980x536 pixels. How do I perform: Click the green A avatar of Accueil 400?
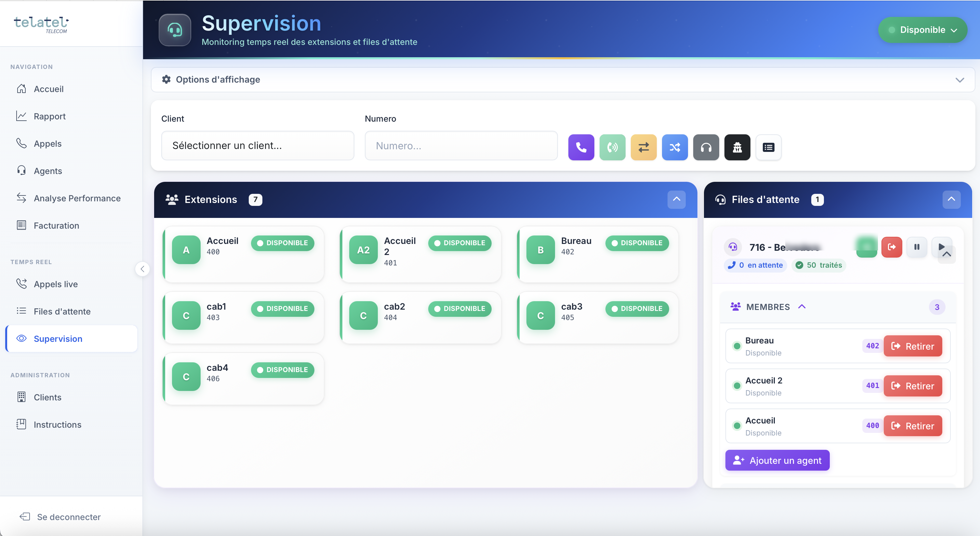pyautogui.click(x=186, y=249)
